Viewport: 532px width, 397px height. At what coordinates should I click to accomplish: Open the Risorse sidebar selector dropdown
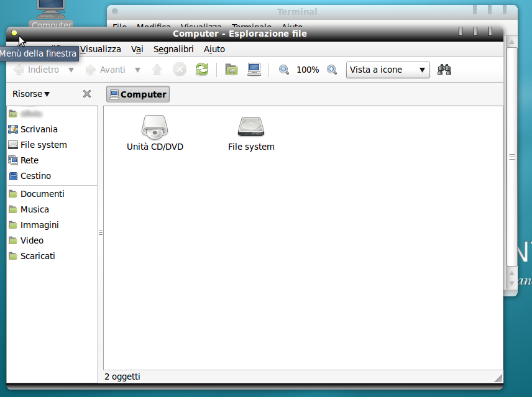pyautogui.click(x=31, y=94)
